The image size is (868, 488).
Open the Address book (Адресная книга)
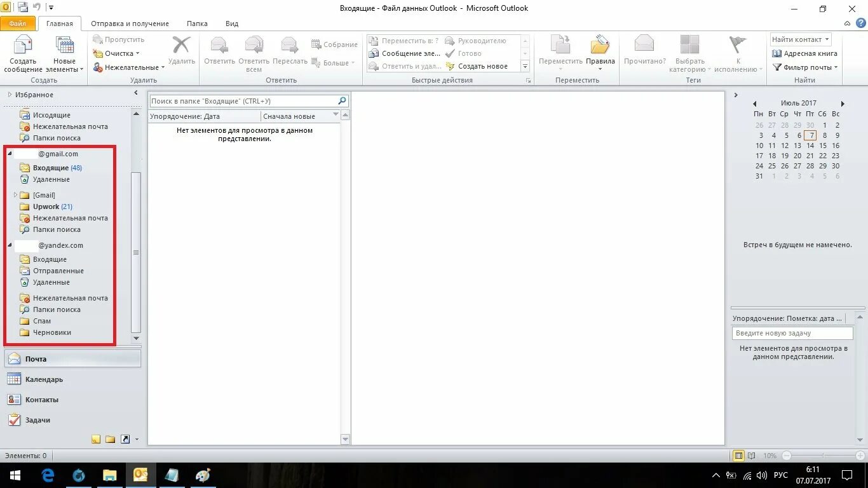pyautogui.click(x=804, y=53)
